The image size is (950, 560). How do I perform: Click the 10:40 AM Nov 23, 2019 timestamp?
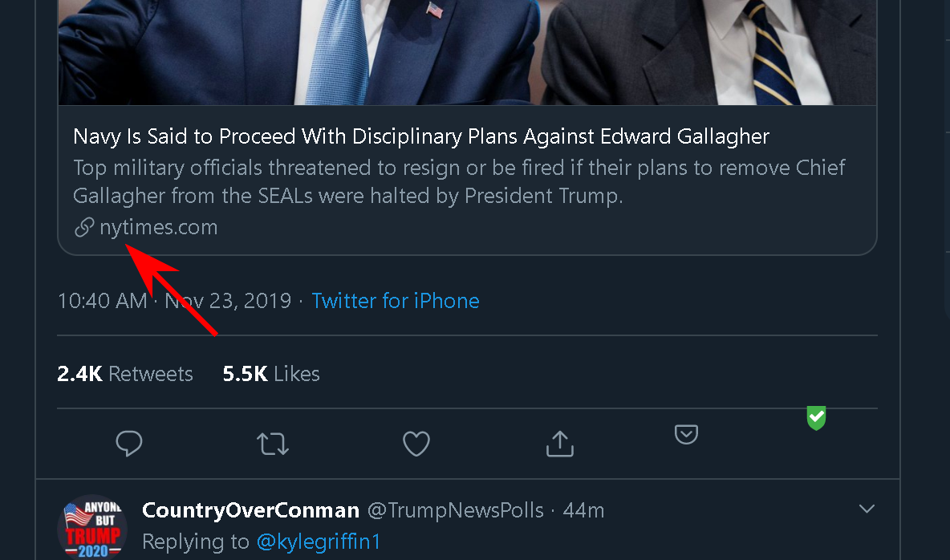pyautogui.click(x=174, y=301)
